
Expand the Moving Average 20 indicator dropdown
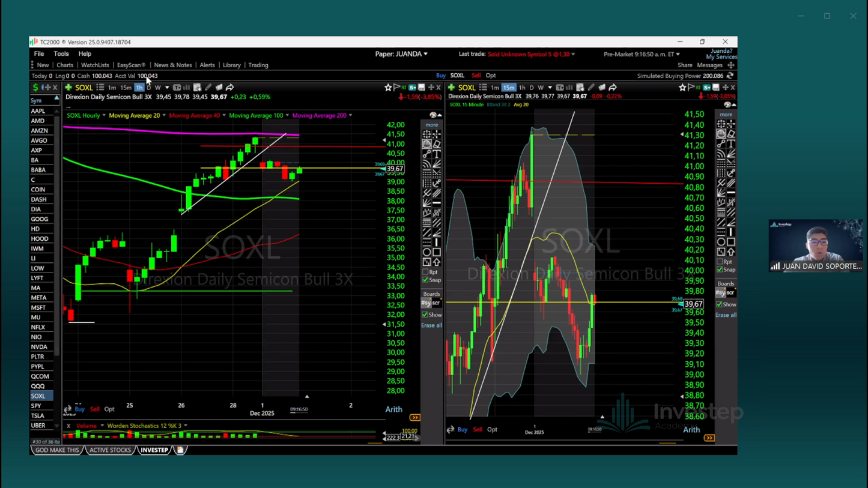pos(164,115)
